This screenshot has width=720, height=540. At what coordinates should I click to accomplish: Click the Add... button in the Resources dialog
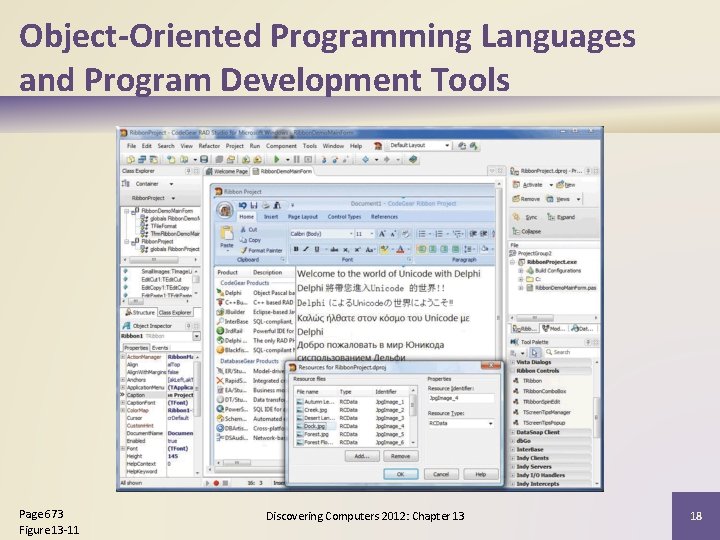pos(362,456)
